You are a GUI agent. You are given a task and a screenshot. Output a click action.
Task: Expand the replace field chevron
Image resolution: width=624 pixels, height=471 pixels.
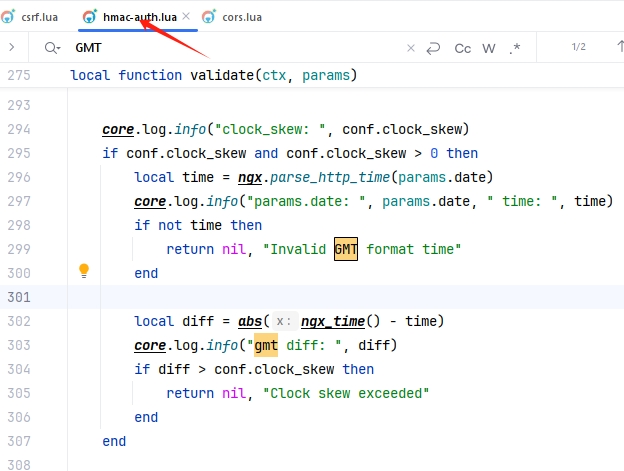10,47
